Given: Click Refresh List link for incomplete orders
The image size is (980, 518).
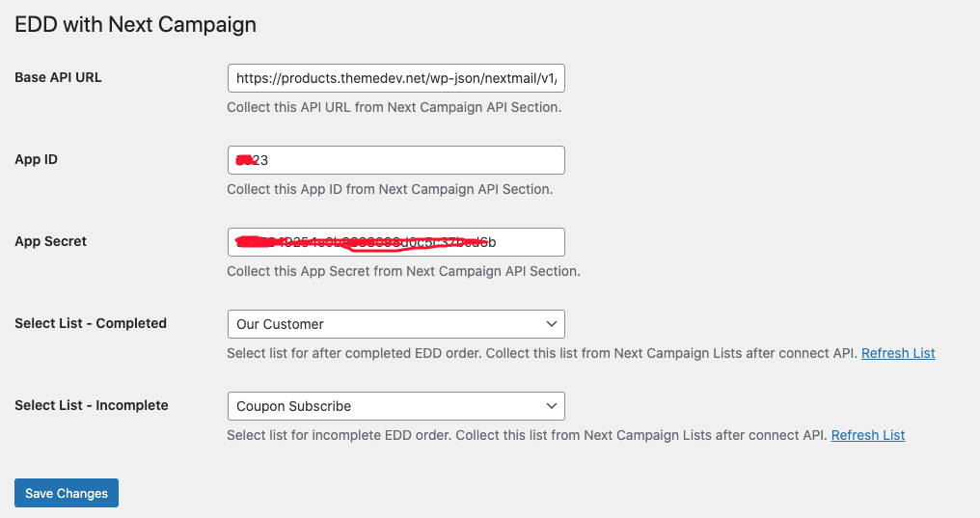Looking at the screenshot, I should tap(868, 435).
